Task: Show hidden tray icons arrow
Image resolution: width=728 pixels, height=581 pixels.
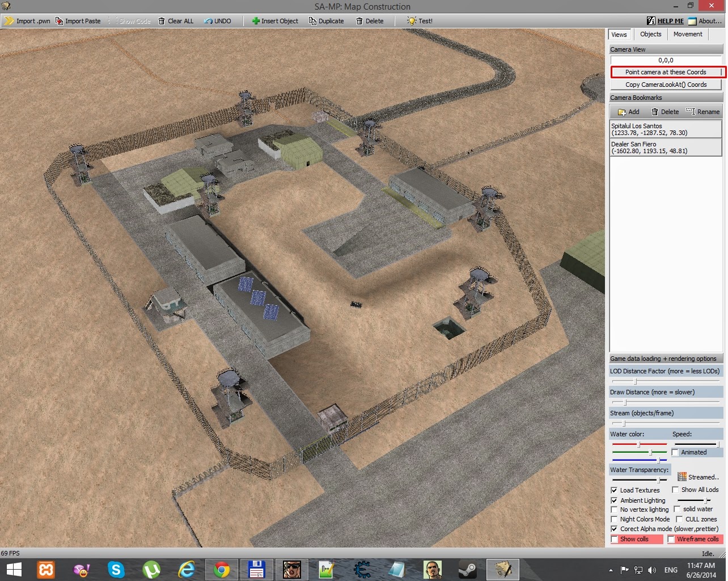Action: [611, 570]
